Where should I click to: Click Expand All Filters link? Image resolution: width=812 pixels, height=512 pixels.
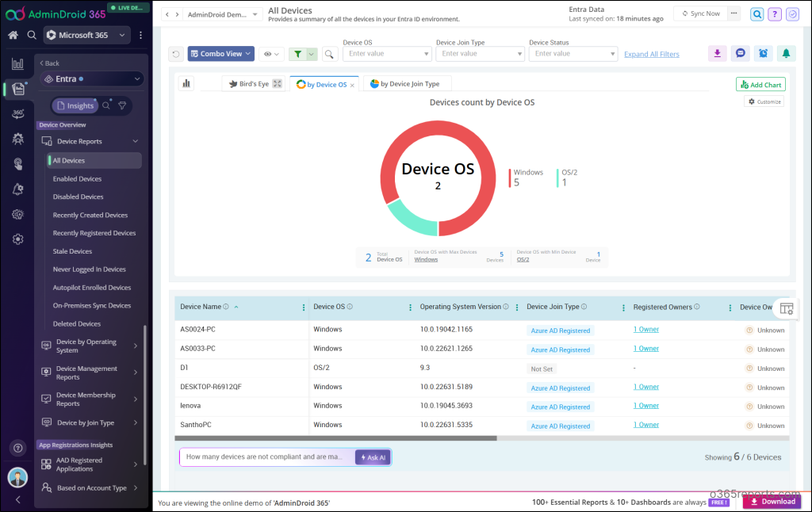pyautogui.click(x=652, y=55)
